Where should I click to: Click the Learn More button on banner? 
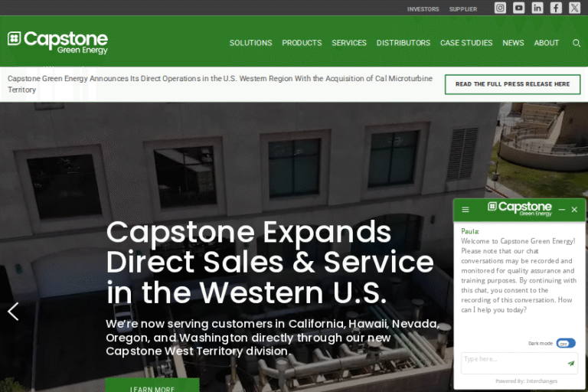point(152,387)
